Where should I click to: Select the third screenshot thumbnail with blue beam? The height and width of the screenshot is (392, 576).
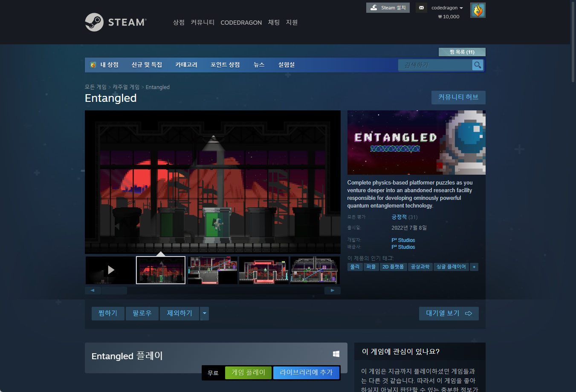click(x=212, y=270)
